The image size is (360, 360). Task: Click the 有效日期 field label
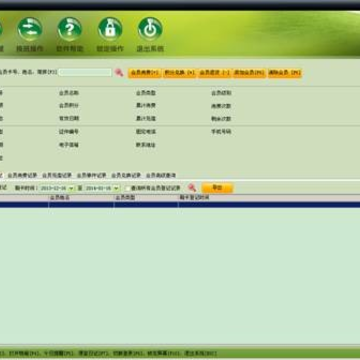point(69,118)
